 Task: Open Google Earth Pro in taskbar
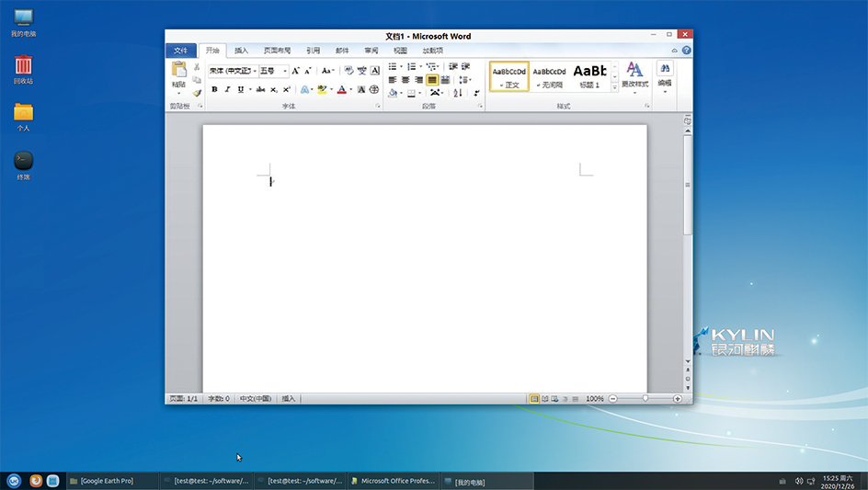[x=113, y=481]
